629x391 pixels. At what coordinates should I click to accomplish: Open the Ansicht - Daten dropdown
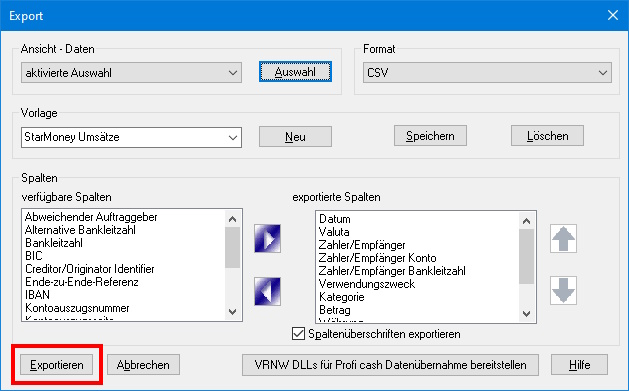pyautogui.click(x=131, y=73)
